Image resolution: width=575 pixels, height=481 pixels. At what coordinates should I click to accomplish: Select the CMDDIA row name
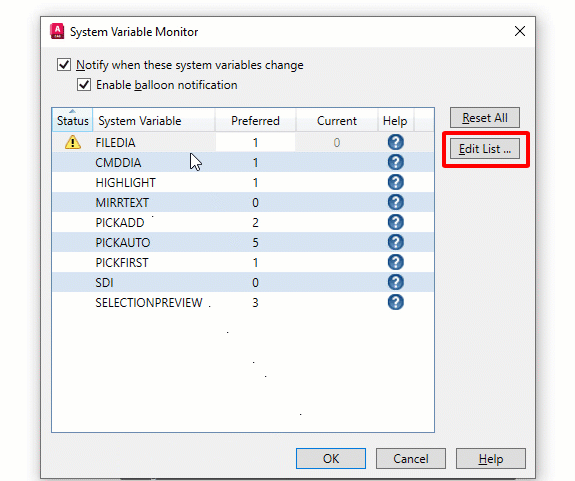click(118, 162)
